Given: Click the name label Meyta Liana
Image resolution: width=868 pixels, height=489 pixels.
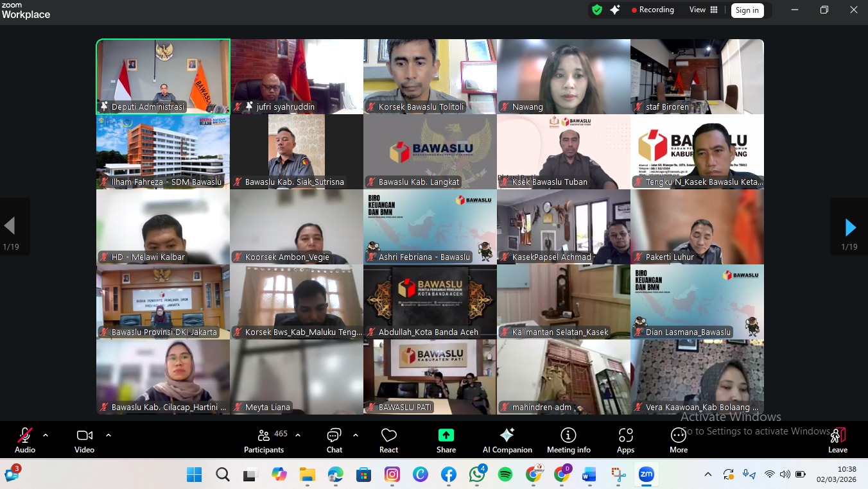Looking at the screenshot, I should click(x=268, y=407).
